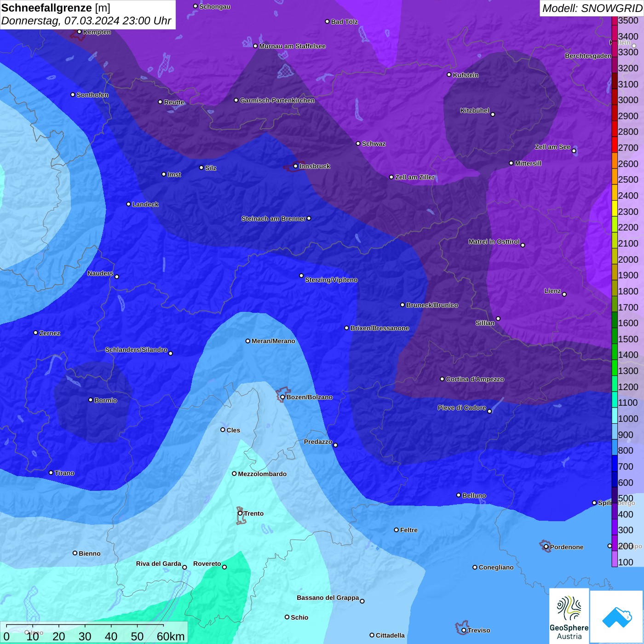Select the Kempten marker dot
This screenshot has width=644, height=644.
tap(79, 32)
